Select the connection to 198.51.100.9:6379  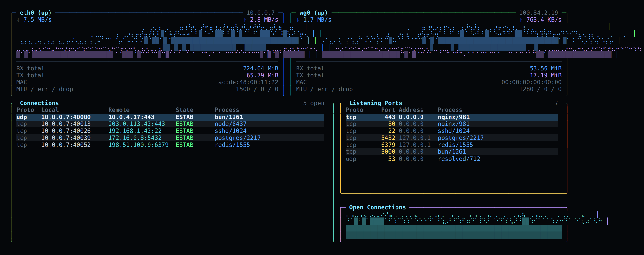pos(170,145)
